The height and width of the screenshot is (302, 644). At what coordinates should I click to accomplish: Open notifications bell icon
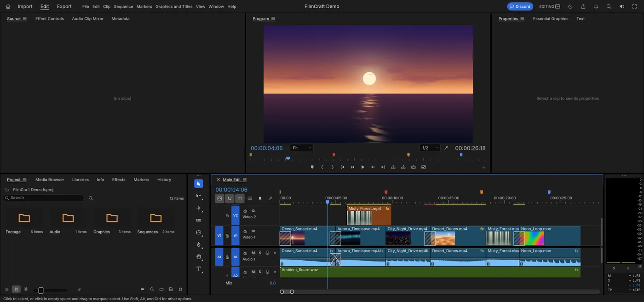[596, 6]
